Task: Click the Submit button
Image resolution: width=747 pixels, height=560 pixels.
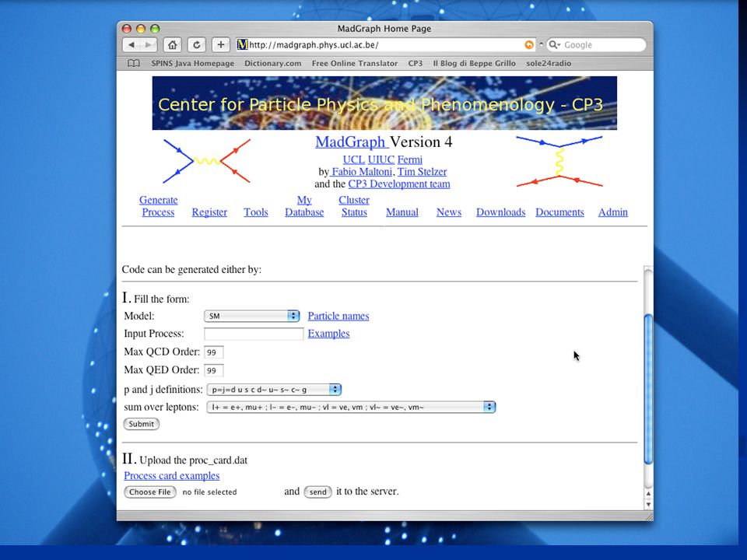Action: [x=142, y=424]
